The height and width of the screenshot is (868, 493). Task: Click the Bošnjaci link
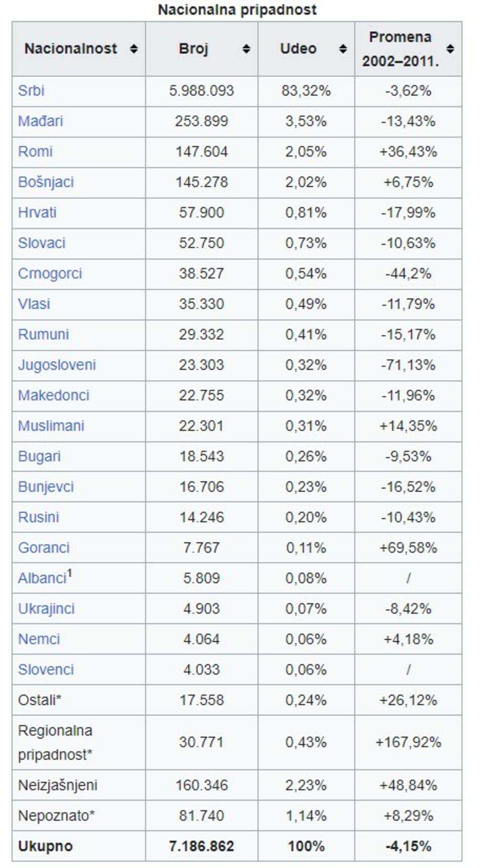point(46,182)
